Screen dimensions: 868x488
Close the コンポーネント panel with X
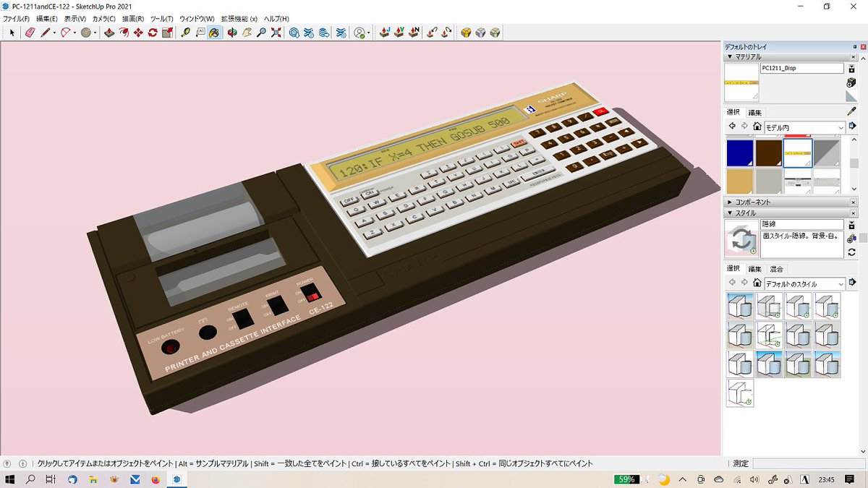(x=854, y=202)
